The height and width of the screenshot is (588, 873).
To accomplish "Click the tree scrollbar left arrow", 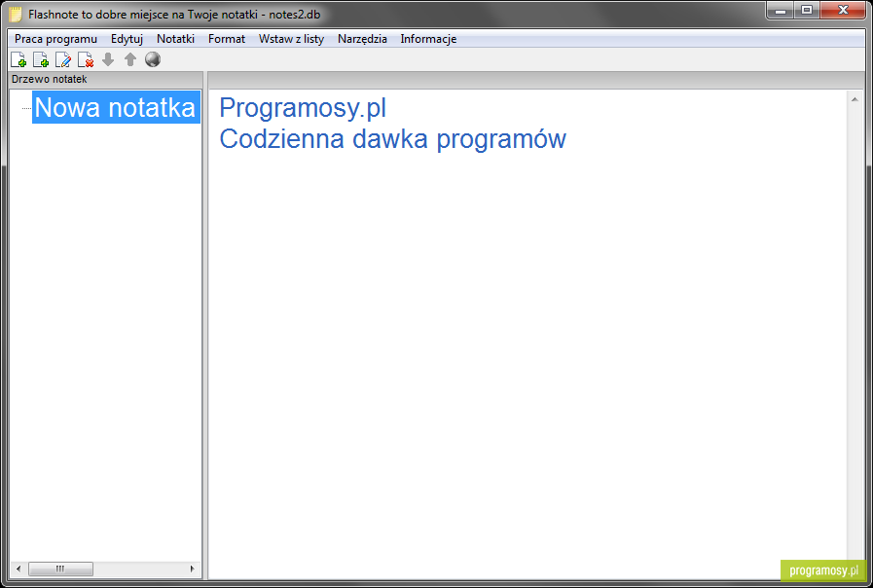I will tap(18, 569).
